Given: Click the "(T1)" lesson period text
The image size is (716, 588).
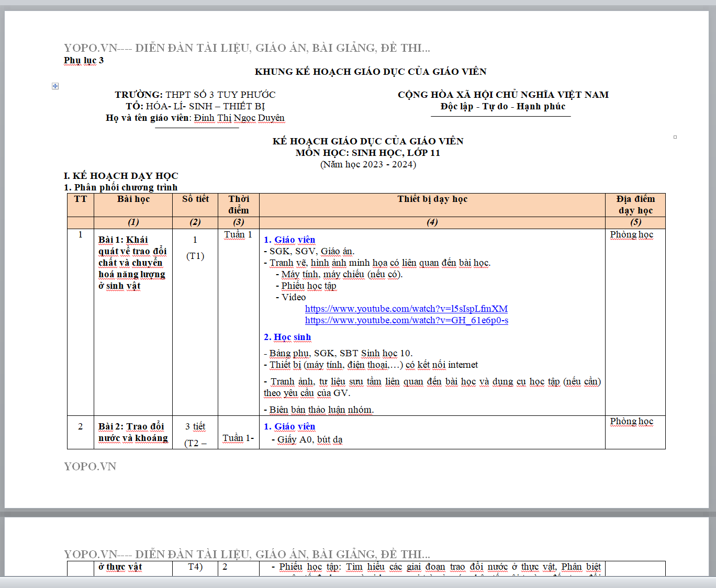Looking at the screenshot, I should [x=195, y=256].
